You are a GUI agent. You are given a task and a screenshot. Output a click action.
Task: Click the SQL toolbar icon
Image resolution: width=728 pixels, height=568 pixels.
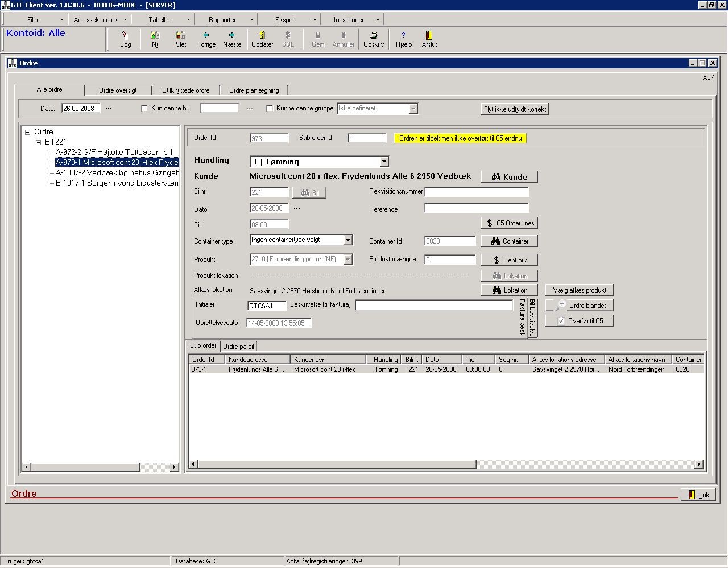click(x=288, y=39)
